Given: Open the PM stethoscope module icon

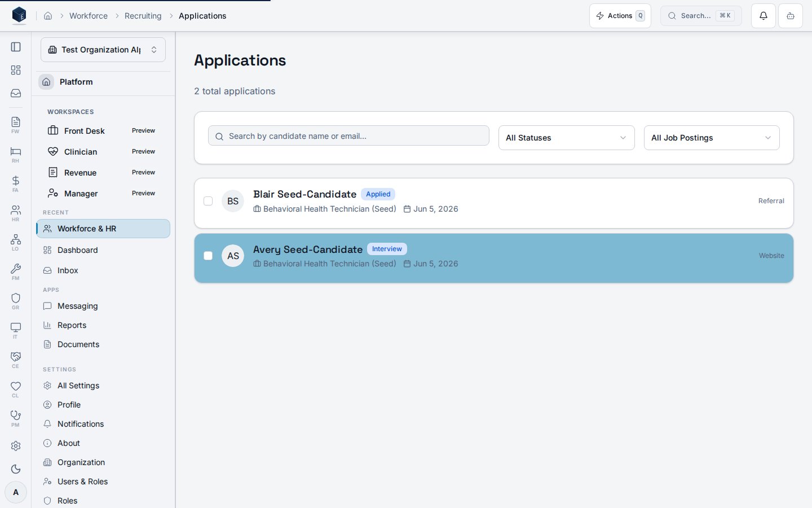Looking at the screenshot, I should [x=16, y=418].
